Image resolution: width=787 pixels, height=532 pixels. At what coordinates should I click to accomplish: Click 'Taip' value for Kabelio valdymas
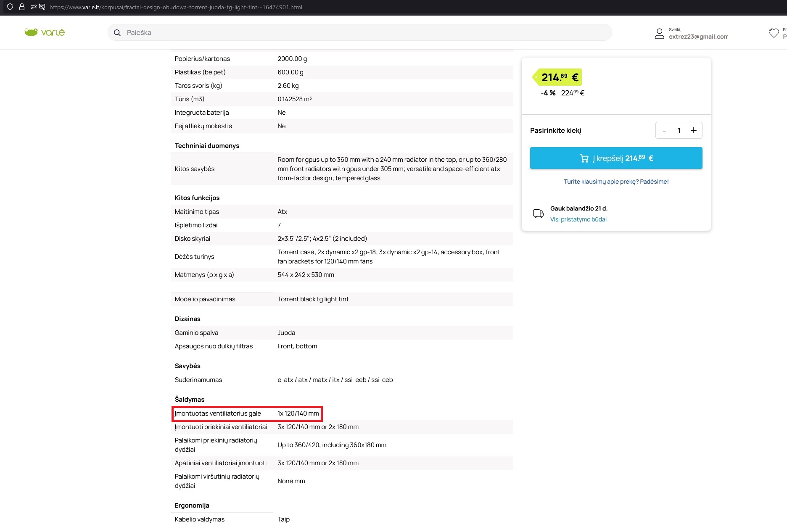(284, 519)
